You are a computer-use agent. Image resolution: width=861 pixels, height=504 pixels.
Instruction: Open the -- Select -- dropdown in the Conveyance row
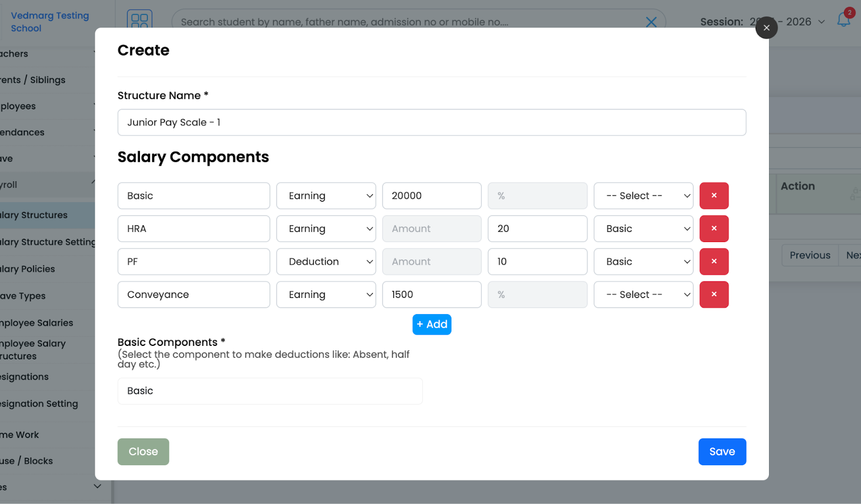click(x=643, y=294)
